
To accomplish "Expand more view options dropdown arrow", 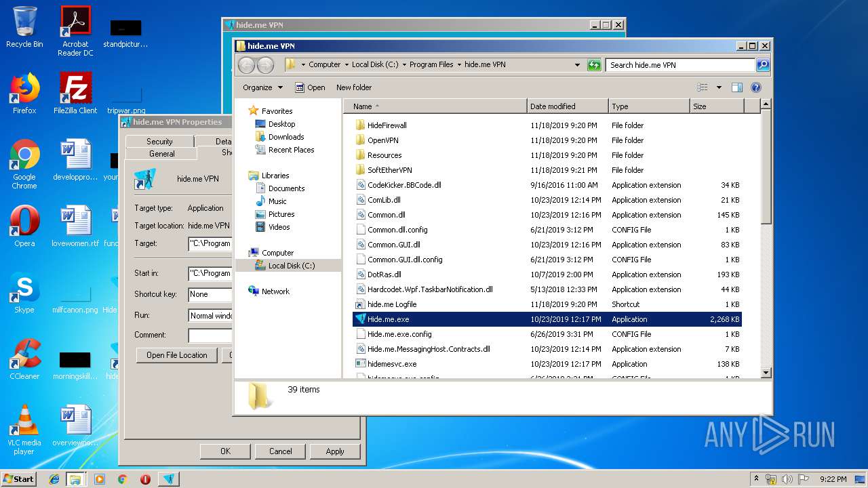I will pos(719,87).
